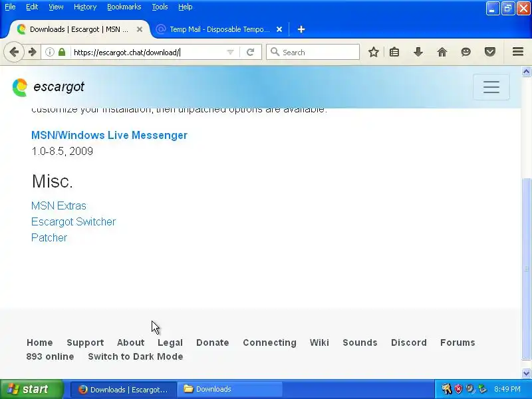This screenshot has width=532, height=399.
Task: Switch to Downloads folder in taskbar
Action: point(230,389)
